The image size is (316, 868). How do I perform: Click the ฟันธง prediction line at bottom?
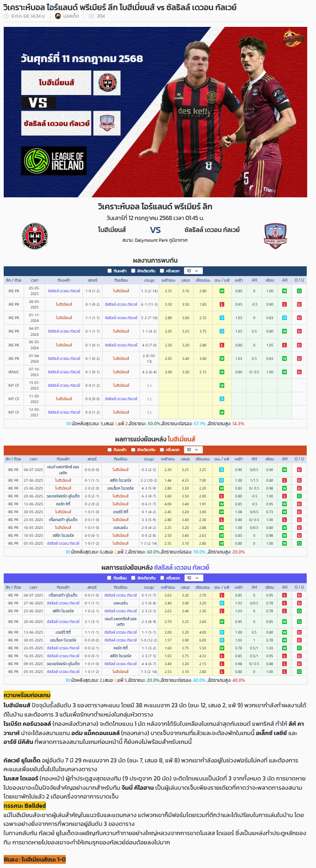[x=35, y=859]
